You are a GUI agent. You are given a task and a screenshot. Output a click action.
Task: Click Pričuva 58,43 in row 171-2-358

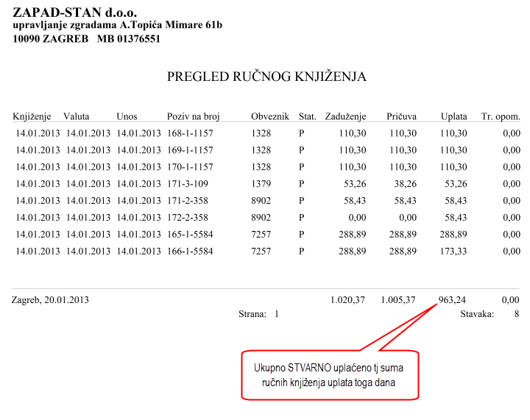pos(406,201)
